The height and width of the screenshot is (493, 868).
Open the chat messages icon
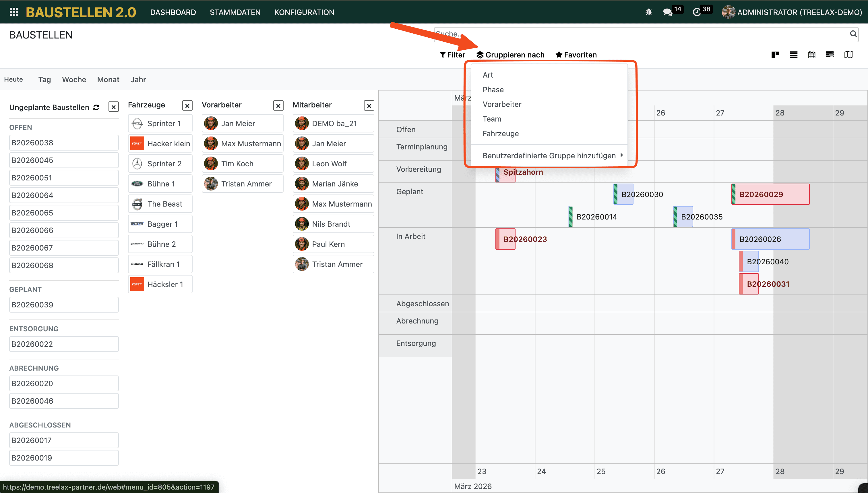click(x=668, y=12)
